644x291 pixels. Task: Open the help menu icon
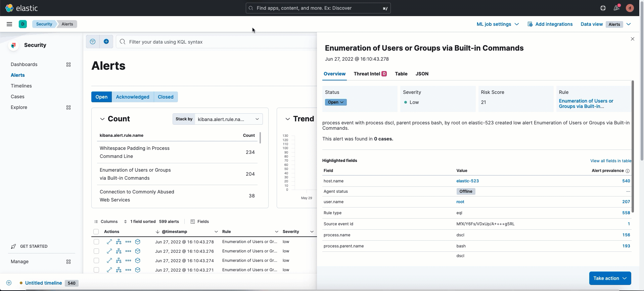click(x=603, y=8)
